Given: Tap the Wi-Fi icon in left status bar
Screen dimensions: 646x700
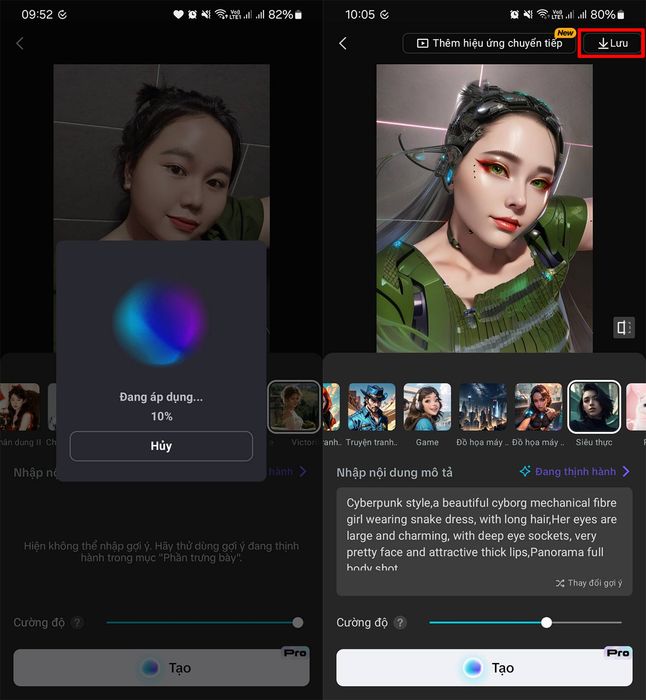Looking at the screenshot, I should 221,14.
